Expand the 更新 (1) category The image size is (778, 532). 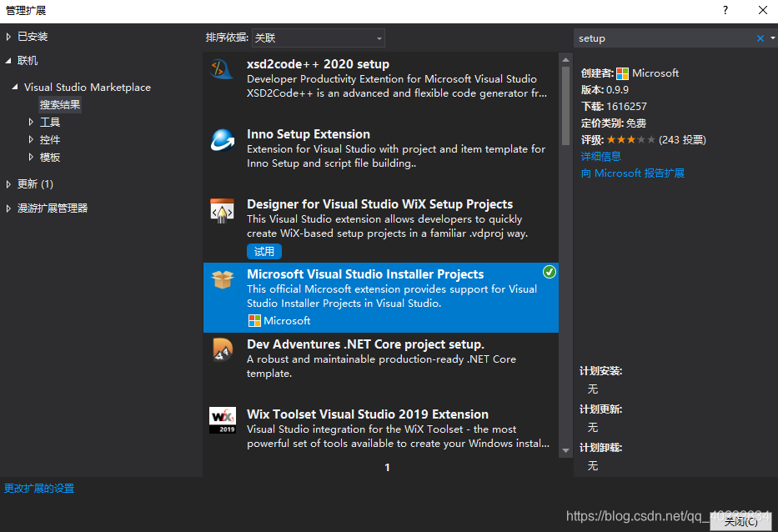[8, 184]
